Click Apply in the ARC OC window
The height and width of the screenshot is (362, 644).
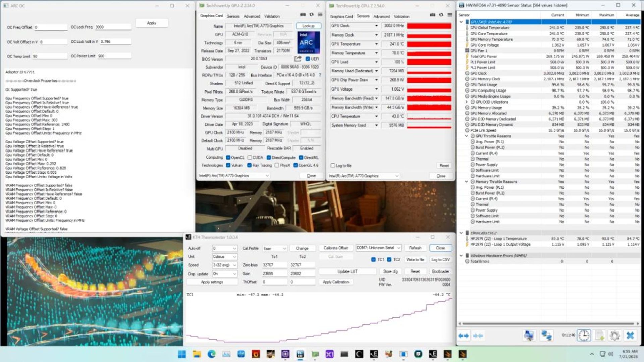click(x=152, y=23)
